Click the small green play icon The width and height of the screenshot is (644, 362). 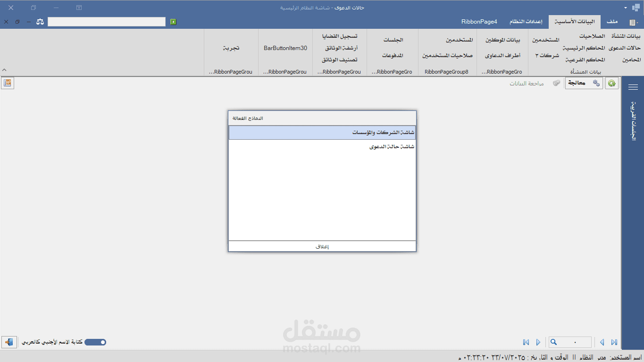coord(173,22)
